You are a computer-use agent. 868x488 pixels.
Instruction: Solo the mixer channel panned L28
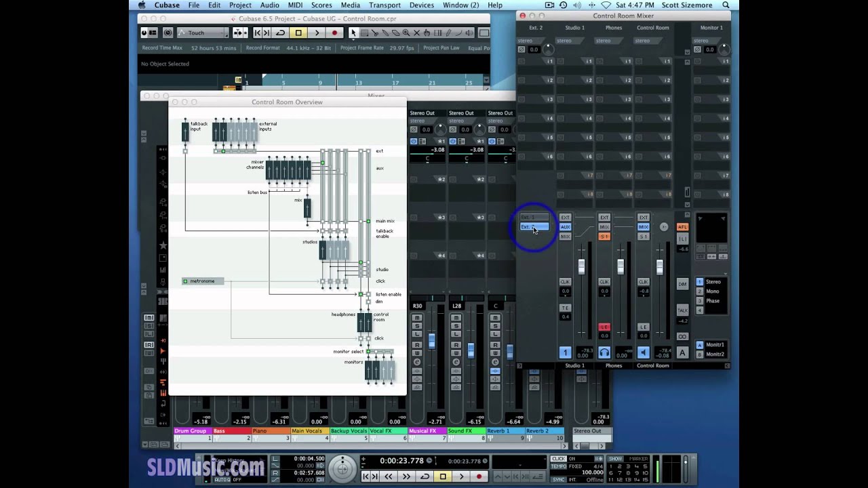456,327
